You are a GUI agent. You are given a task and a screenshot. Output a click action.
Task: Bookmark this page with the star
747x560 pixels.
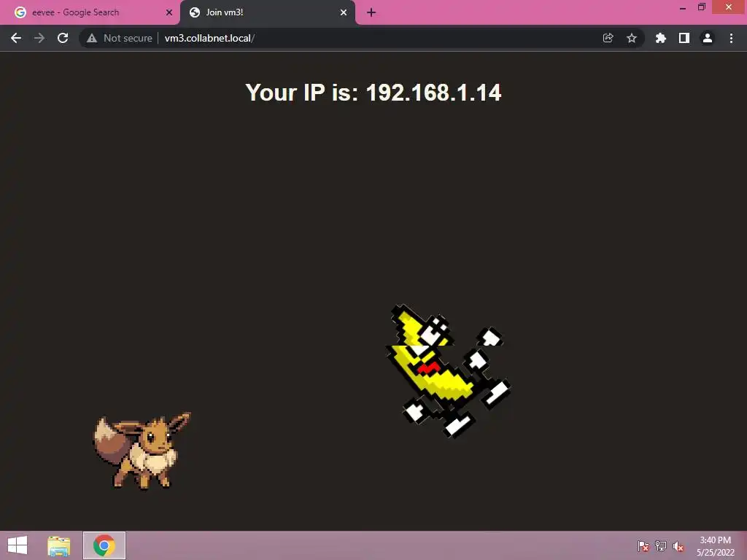(632, 38)
